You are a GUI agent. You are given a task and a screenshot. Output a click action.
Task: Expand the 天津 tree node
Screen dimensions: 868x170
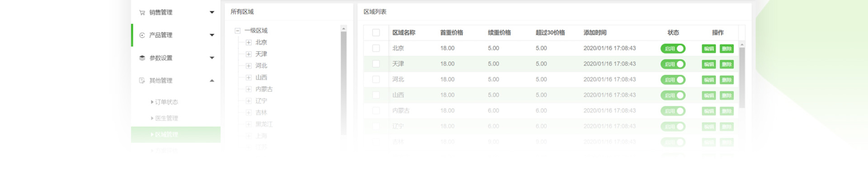tap(249, 54)
